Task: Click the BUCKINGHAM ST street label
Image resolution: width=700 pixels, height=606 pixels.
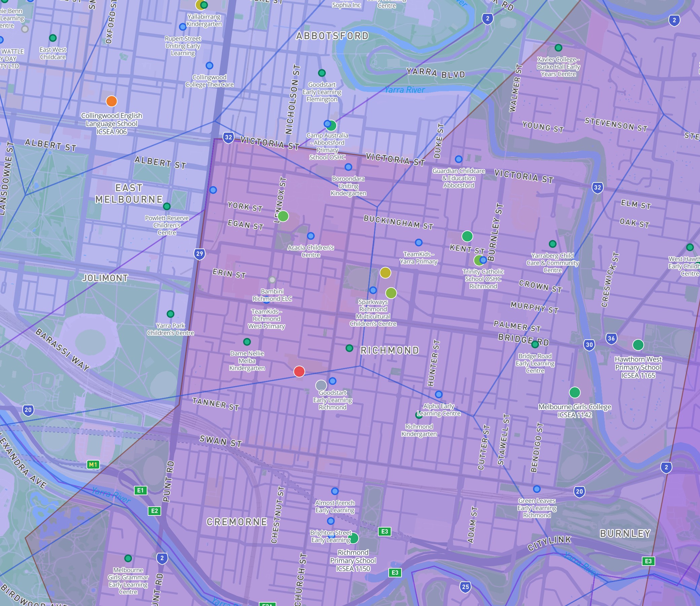Action: [x=398, y=222]
